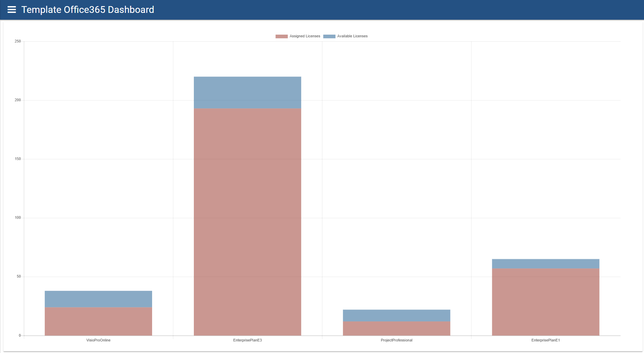Click the Available Licenses legend label

pyautogui.click(x=352, y=36)
